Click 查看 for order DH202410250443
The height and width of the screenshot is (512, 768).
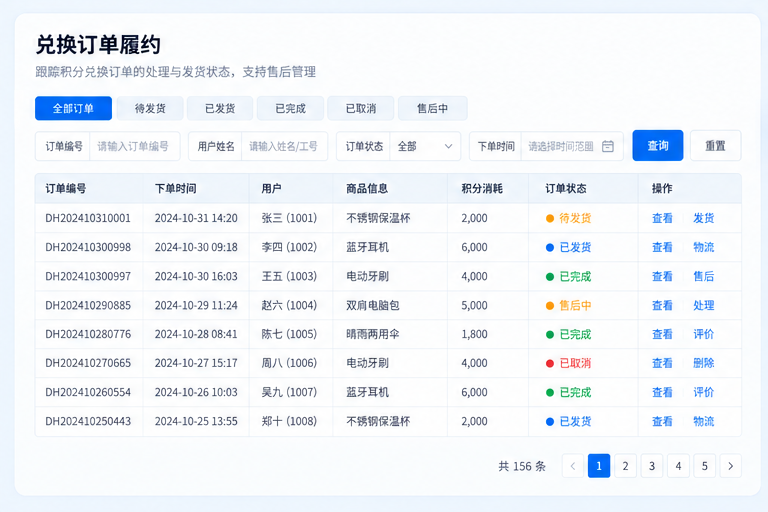[x=662, y=421]
